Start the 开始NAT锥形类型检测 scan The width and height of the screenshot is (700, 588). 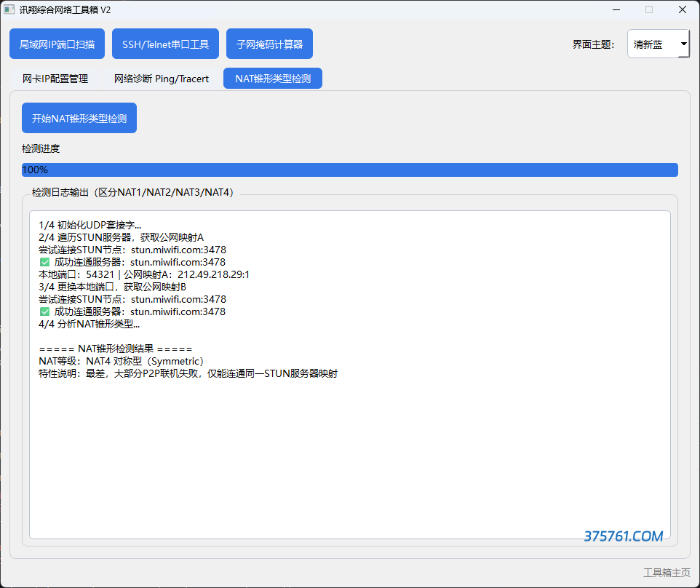[79, 119]
